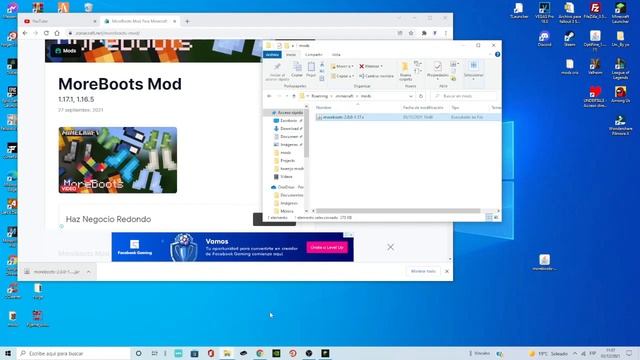This screenshot has height=360, width=640.
Task: Click .minecraft in the address path
Action: tap(344, 96)
